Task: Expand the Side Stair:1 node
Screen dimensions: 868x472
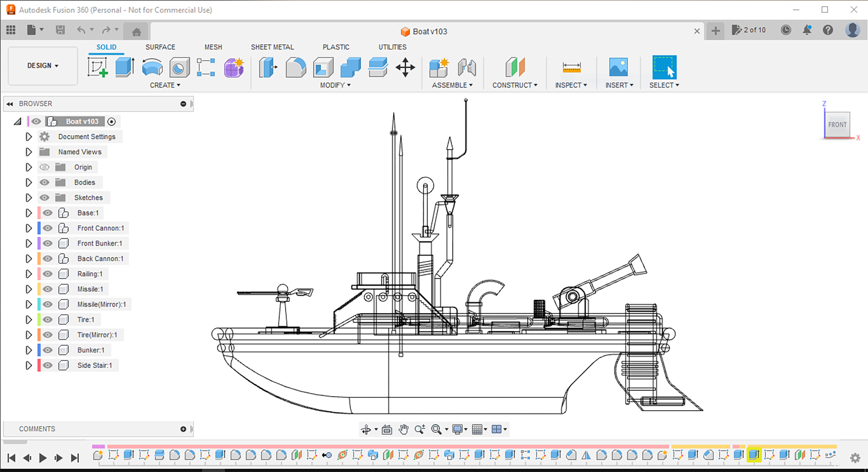Action: [x=29, y=365]
